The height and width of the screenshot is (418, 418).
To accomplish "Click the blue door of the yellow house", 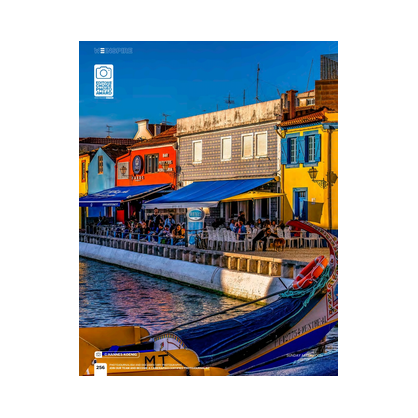I will pyautogui.click(x=300, y=204).
